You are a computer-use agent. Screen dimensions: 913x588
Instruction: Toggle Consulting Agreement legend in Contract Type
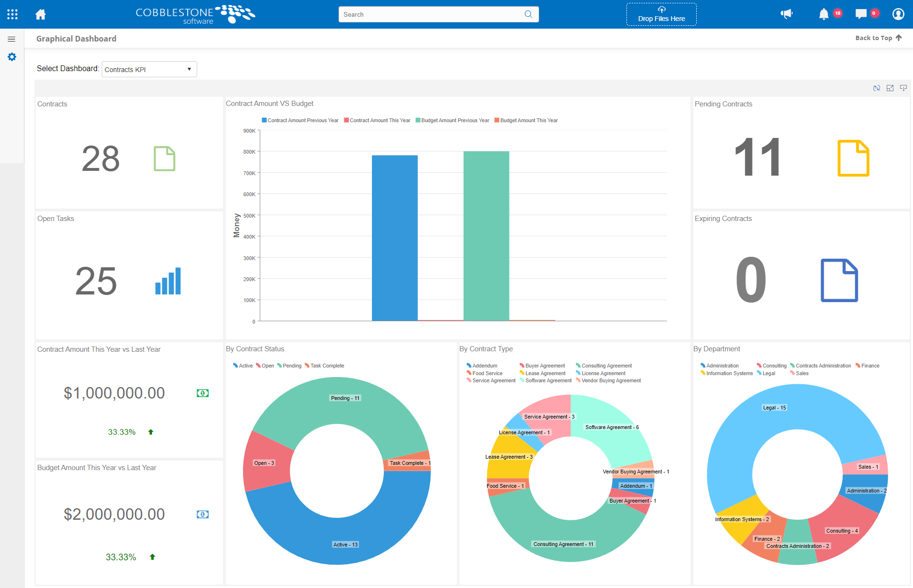pyautogui.click(x=604, y=366)
